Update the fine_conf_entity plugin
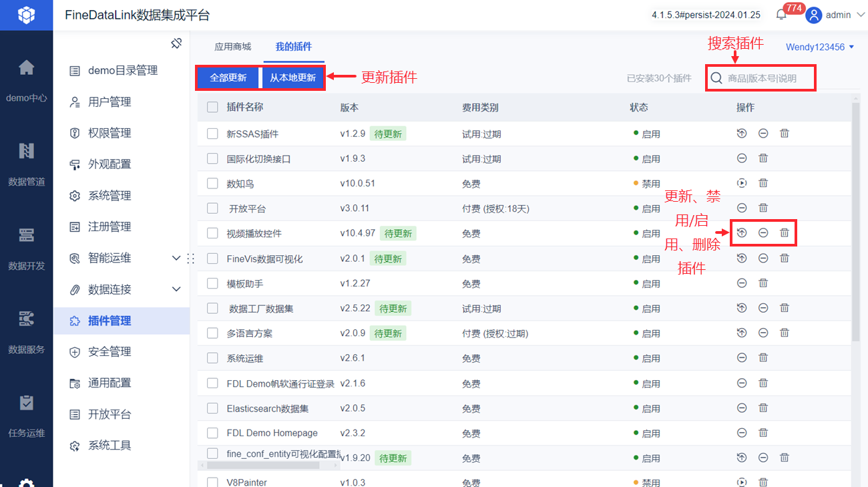The width and height of the screenshot is (868, 487). pyautogui.click(x=742, y=458)
